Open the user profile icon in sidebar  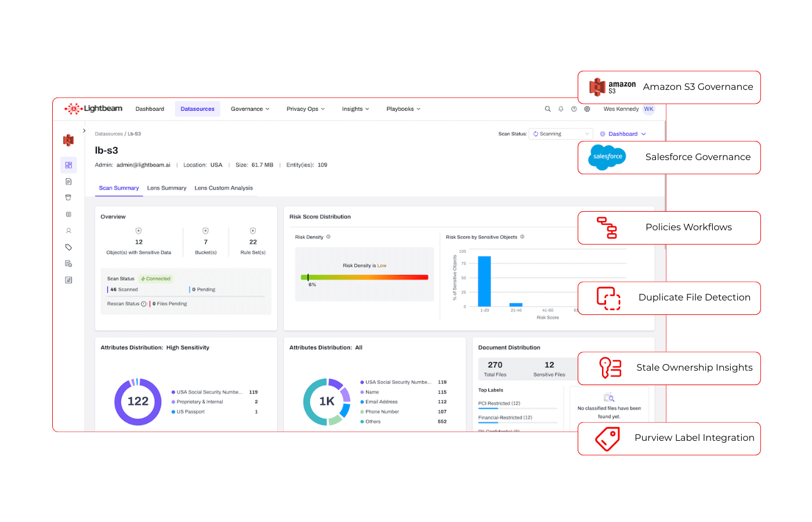68,231
